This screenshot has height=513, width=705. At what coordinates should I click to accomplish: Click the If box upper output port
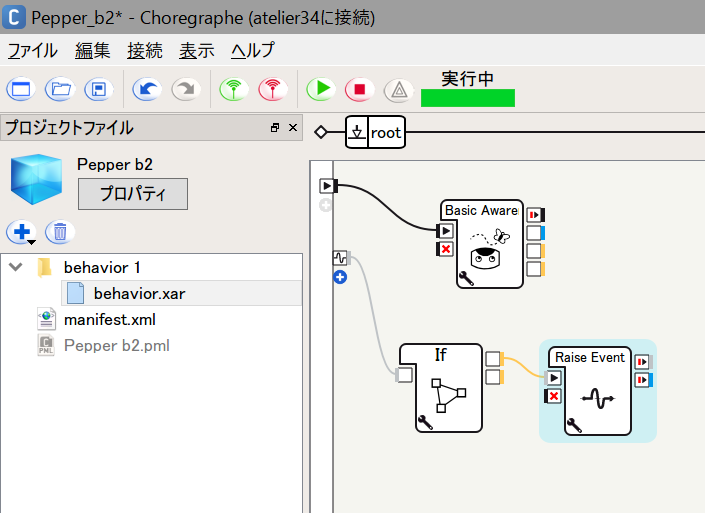pos(494,359)
